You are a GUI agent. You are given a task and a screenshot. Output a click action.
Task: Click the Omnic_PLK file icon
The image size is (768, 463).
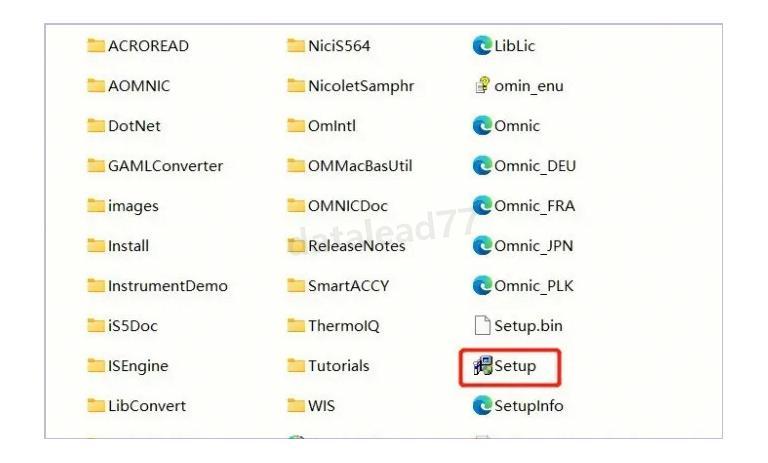pos(482,286)
